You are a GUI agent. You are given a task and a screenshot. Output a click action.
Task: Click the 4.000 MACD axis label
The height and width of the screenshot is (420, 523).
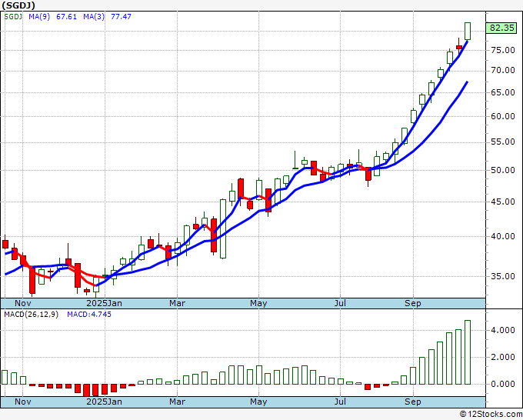[x=503, y=330]
